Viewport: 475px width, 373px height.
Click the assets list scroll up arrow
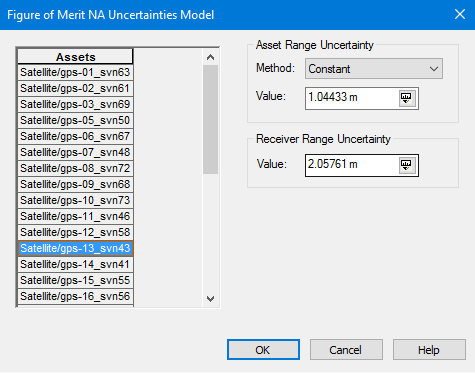point(210,57)
